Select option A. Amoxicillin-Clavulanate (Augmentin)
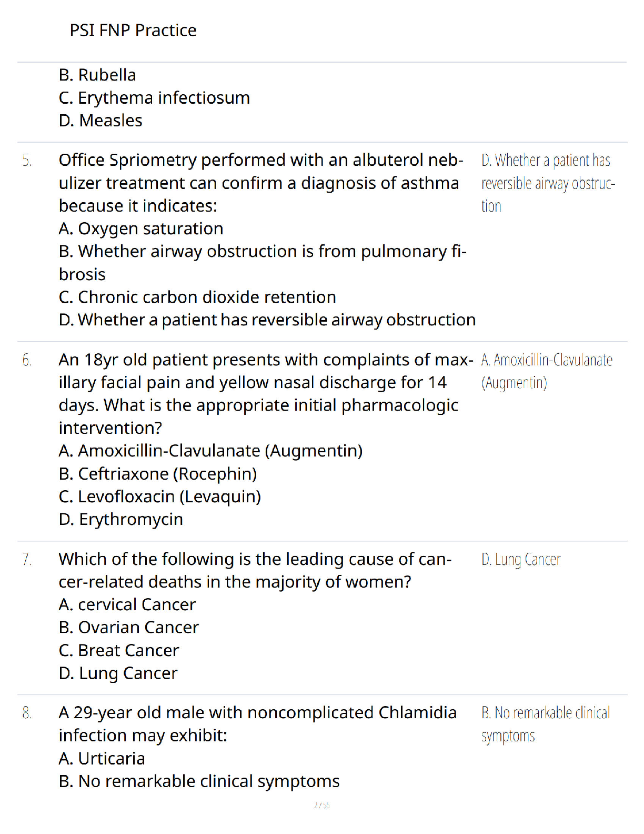Screen dimensions: 644x834 [211, 451]
